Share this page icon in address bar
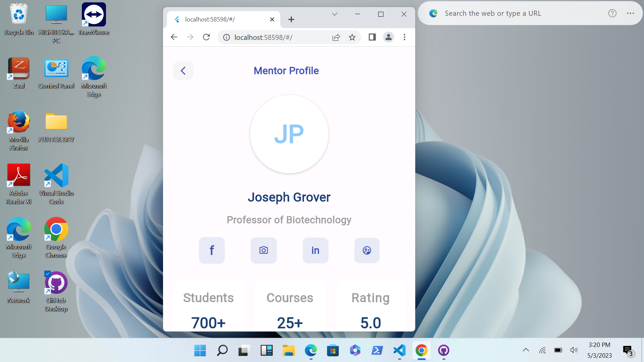This screenshot has width=644, height=362. point(336,37)
